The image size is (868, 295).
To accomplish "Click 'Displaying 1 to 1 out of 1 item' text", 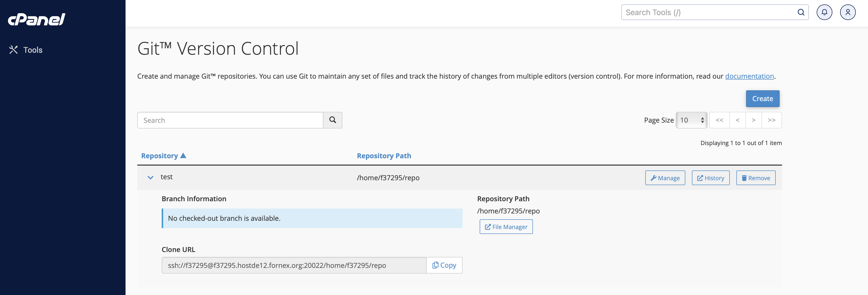I will tap(741, 143).
